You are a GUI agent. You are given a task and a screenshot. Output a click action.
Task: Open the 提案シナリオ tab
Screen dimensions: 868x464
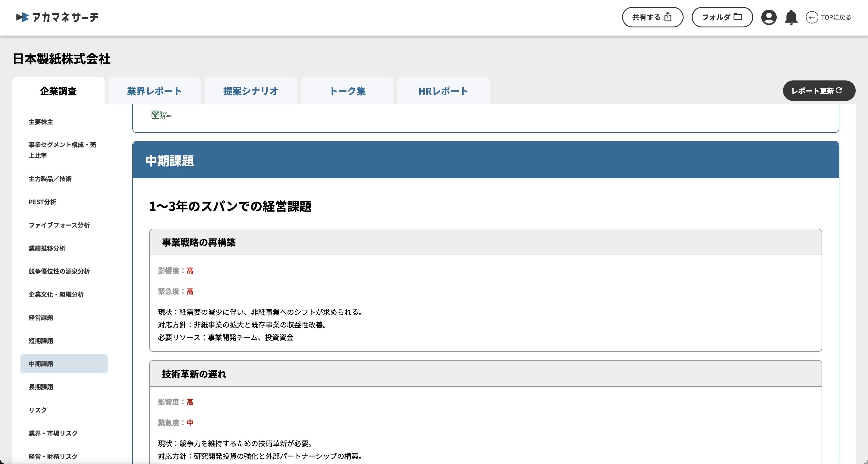pos(251,91)
